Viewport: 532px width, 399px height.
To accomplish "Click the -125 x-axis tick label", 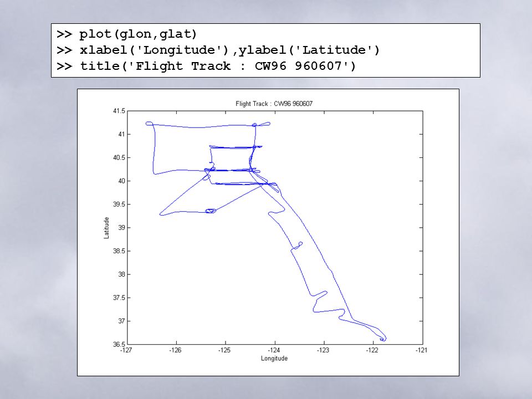I will pyautogui.click(x=224, y=350).
